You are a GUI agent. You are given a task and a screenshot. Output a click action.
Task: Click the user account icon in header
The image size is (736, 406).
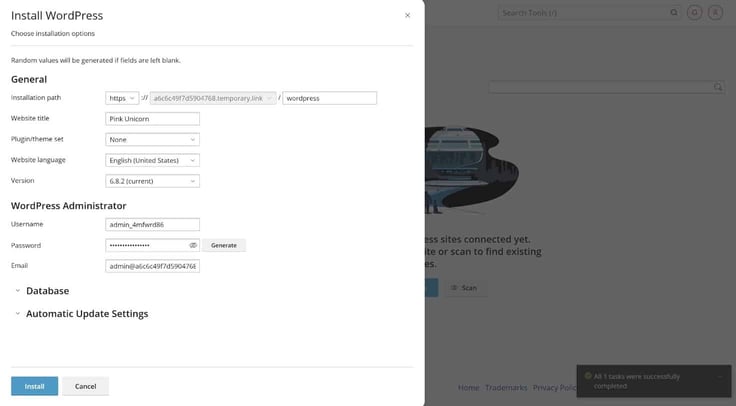(x=715, y=13)
